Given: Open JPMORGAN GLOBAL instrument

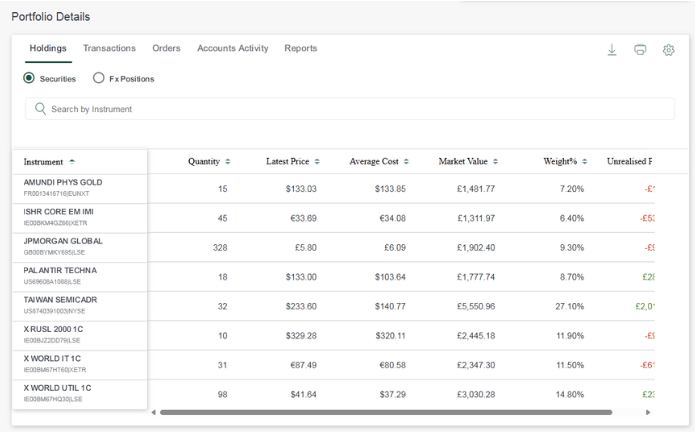Looking at the screenshot, I should 63,241.
